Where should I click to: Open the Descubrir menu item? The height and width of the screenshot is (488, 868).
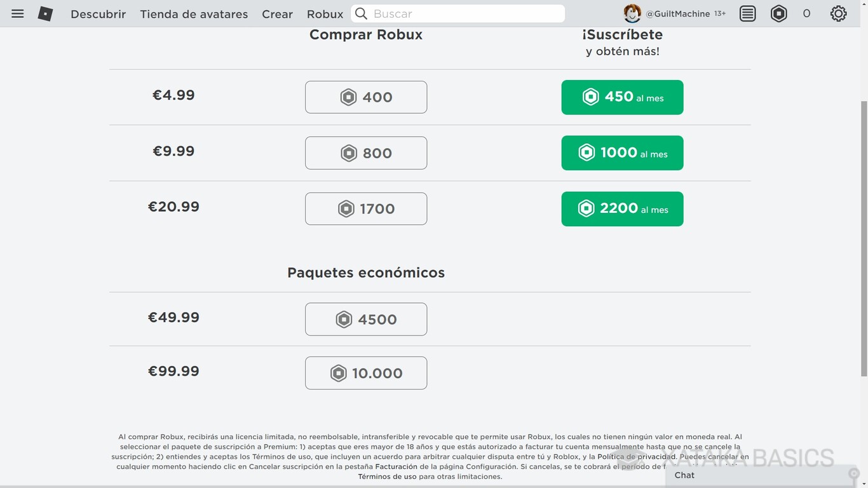point(98,13)
